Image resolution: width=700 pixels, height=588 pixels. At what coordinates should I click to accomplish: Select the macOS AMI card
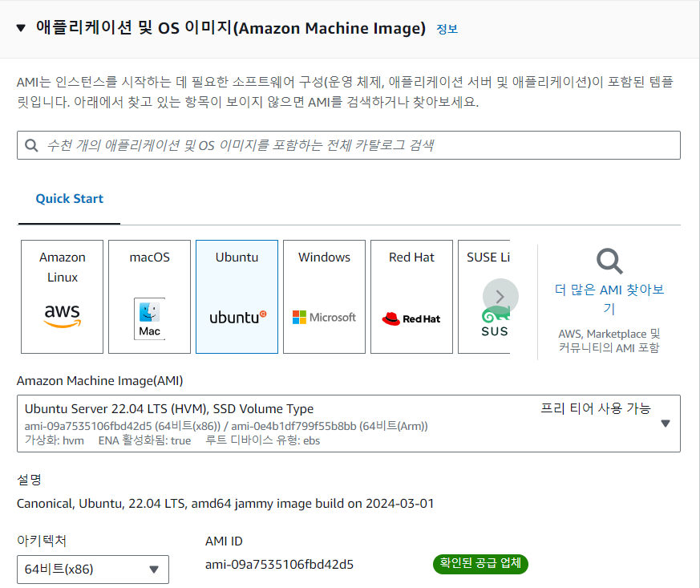click(x=150, y=297)
